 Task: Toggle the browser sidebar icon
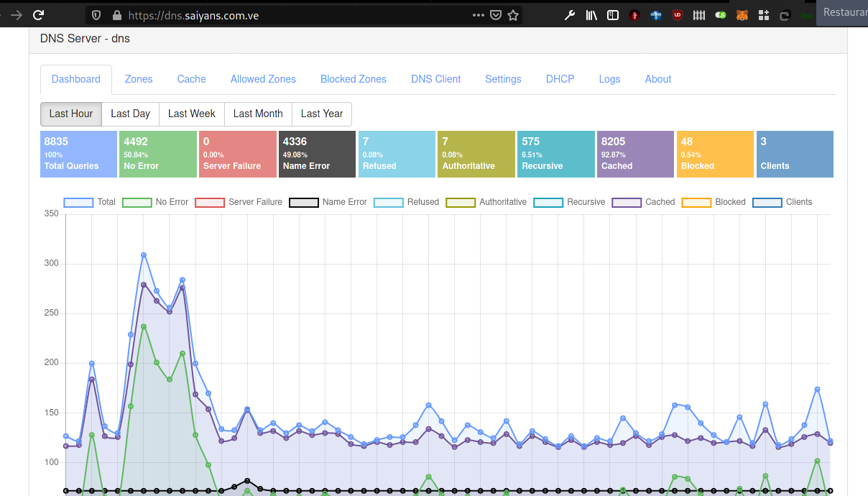tap(613, 14)
